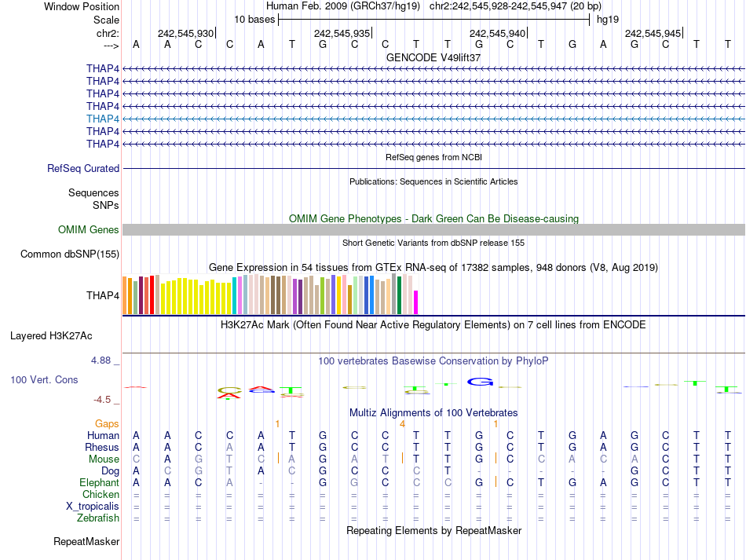The height and width of the screenshot is (560, 746).
Task: Click the magenta bar in the GTEx chart
Action: coord(416,302)
